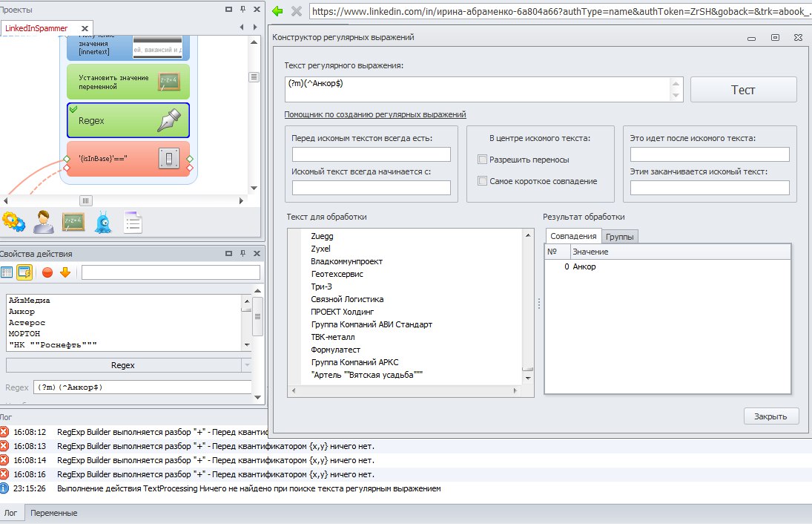Image resolution: width=812 pixels, height=524 pixels.
Task: Click the orange down arrow icon
Action: [x=65, y=272]
